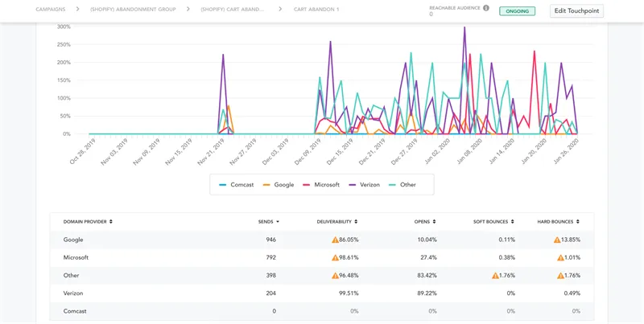
Task: Sort the table by Sends column
Action: pyautogui.click(x=269, y=221)
